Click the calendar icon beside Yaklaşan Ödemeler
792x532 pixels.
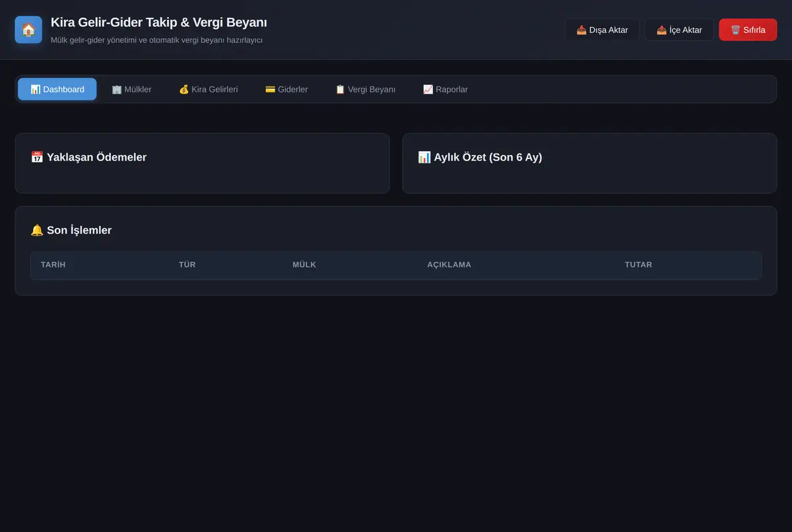pos(37,157)
